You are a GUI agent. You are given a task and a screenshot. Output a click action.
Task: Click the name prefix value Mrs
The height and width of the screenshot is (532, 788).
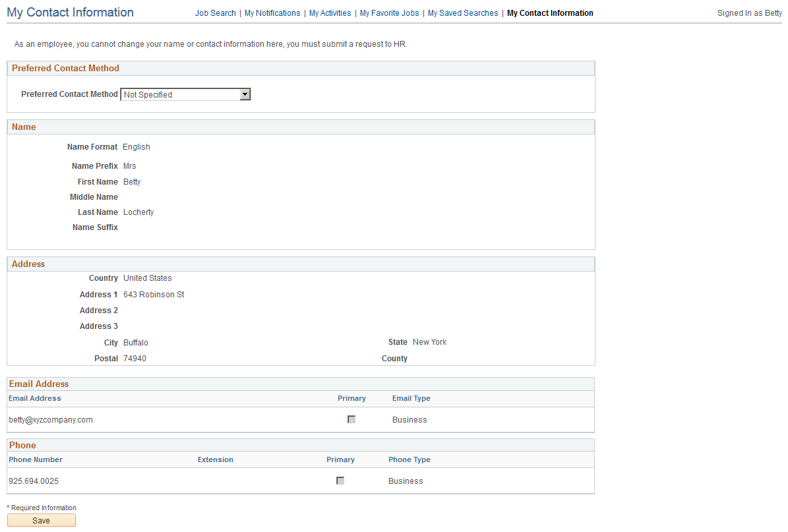(130, 166)
